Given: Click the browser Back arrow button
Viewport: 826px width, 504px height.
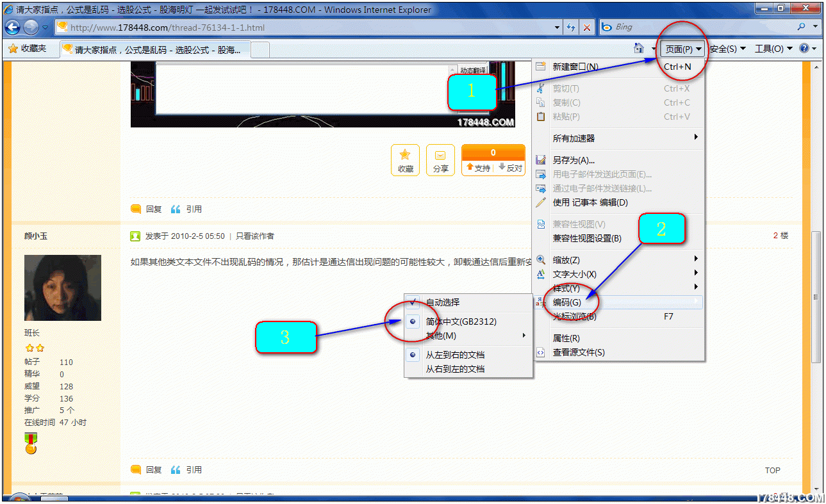Looking at the screenshot, I should point(13,27).
